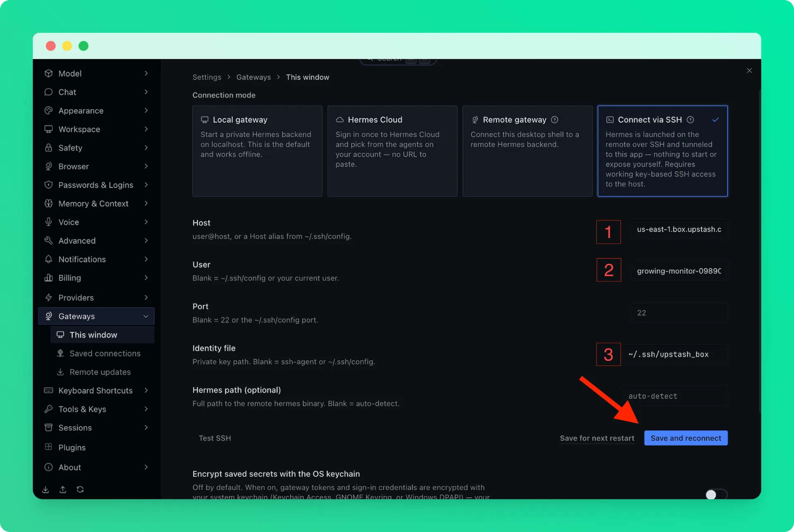The image size is (794, 532).
Task: Open the Remote updates subsection
Action: coord(102,372)
